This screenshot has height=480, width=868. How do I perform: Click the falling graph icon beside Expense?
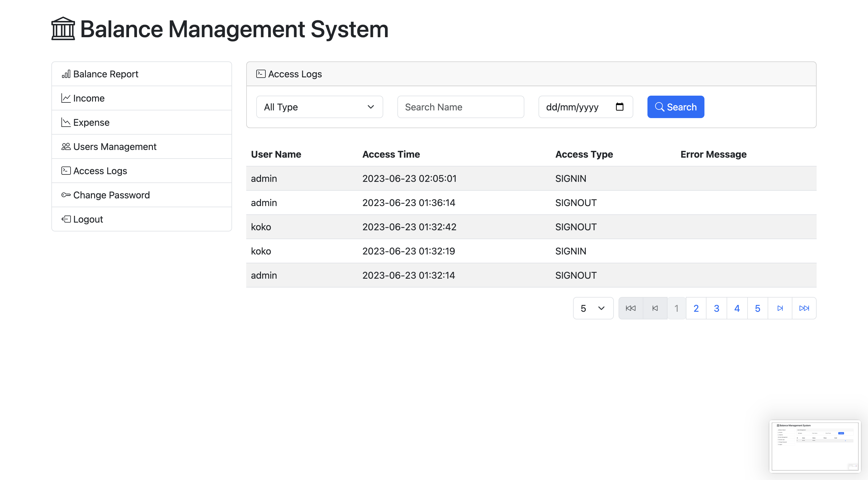(66, 122)
